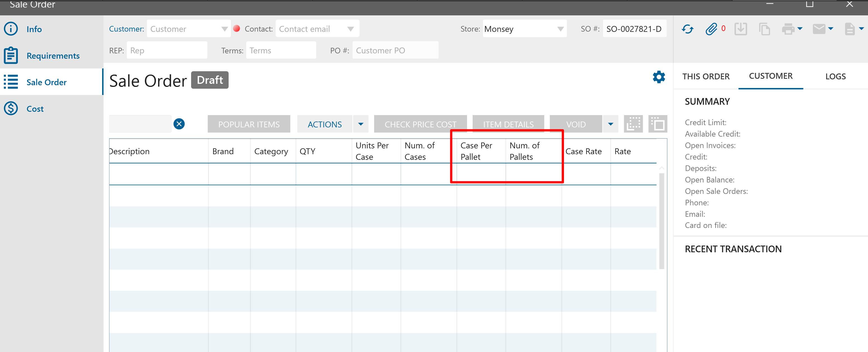This screenshot has height=352, width=868.
Task: Open the blue gear settings icon
Action: coord(658,77)
